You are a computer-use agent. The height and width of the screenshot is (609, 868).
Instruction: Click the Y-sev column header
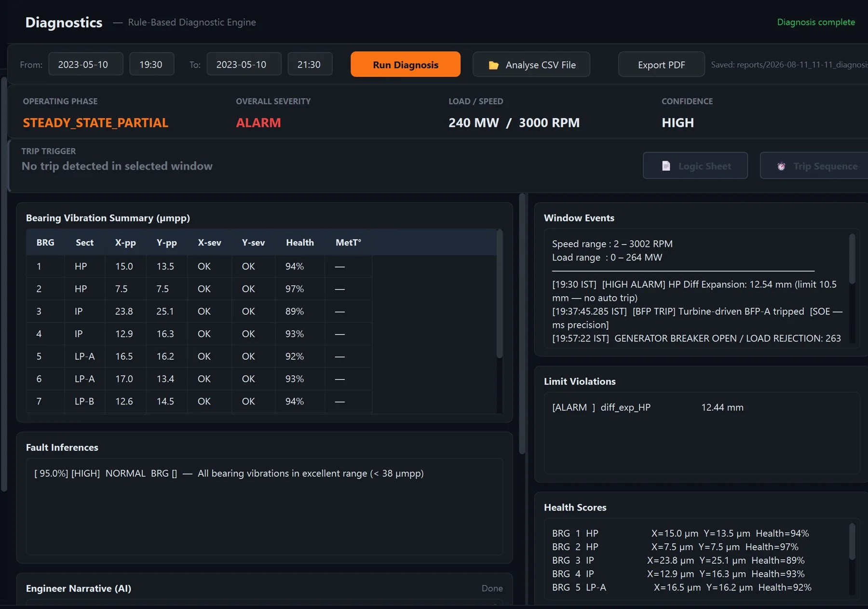click(253, 243)
